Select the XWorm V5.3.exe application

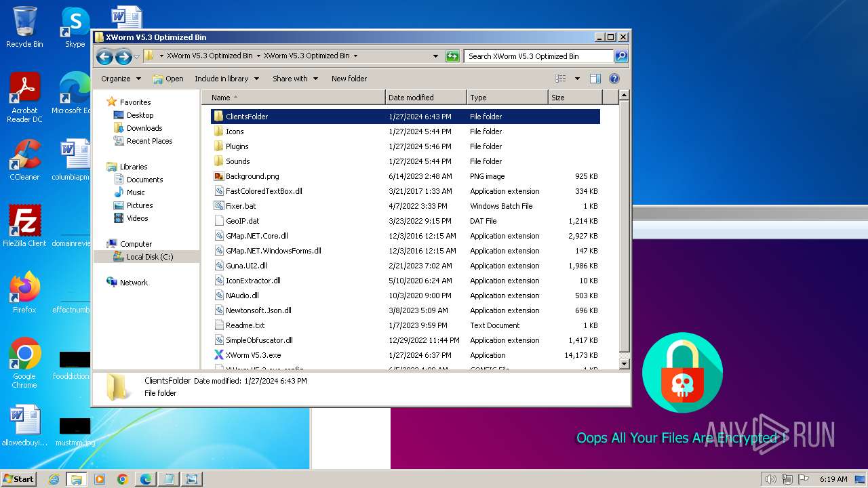point(253,355)
